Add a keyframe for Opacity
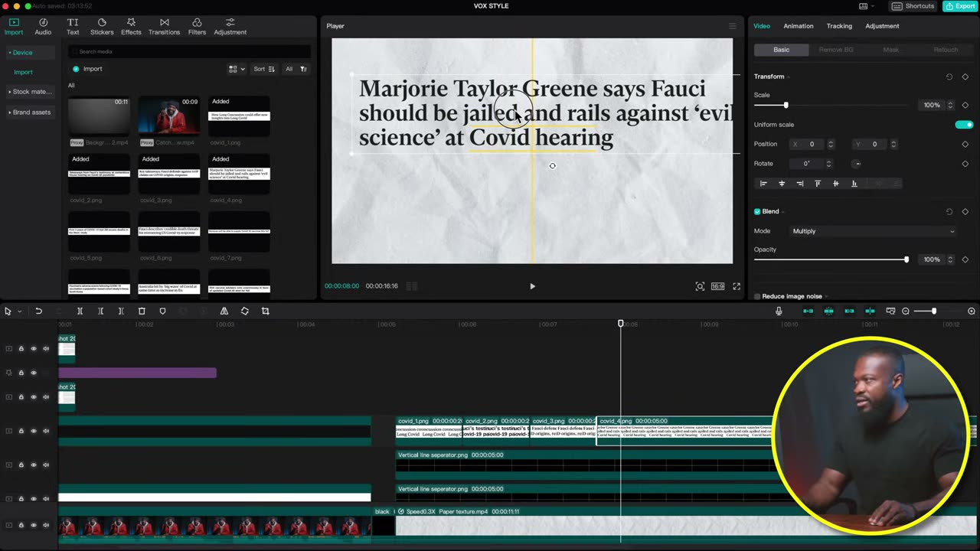 965,259
